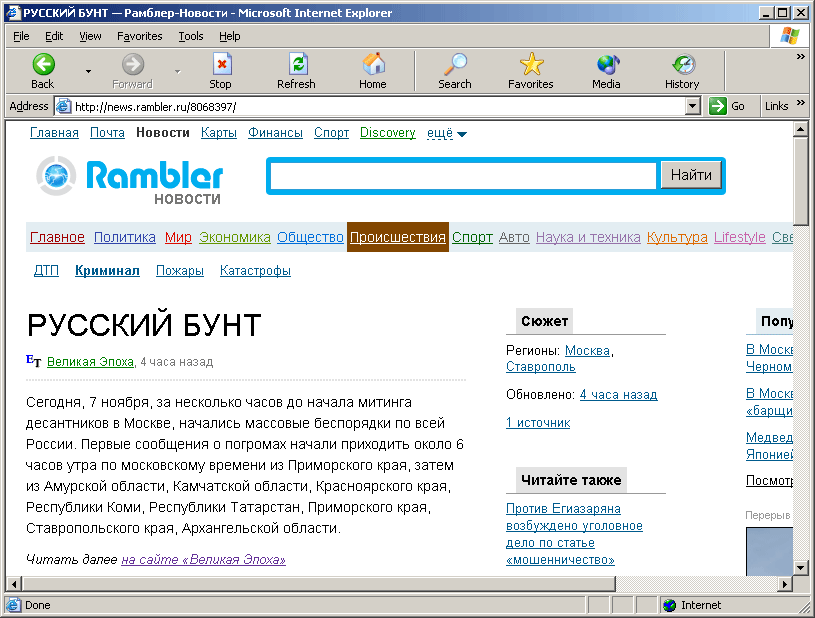Click the Stop loading icon

click(x=220, y=66)
